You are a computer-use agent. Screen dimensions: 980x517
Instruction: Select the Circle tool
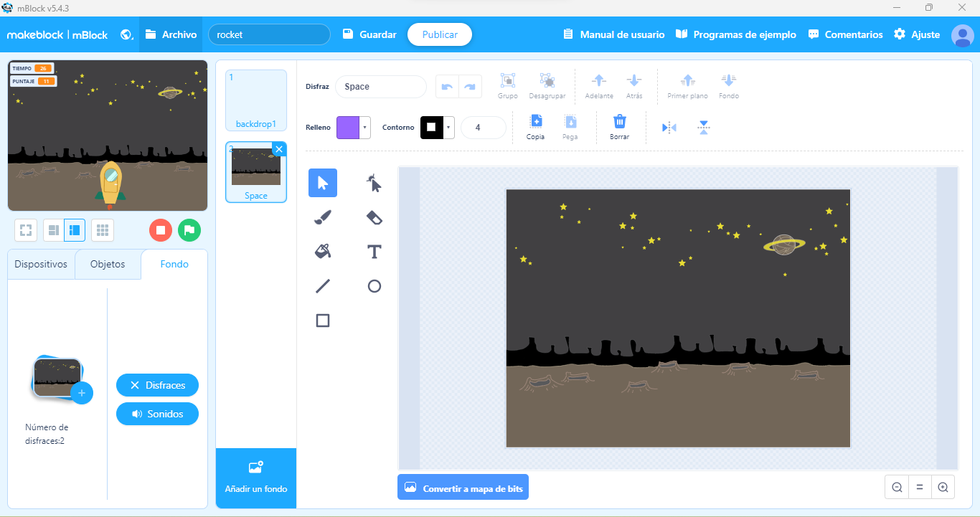[x=374, y=286]
